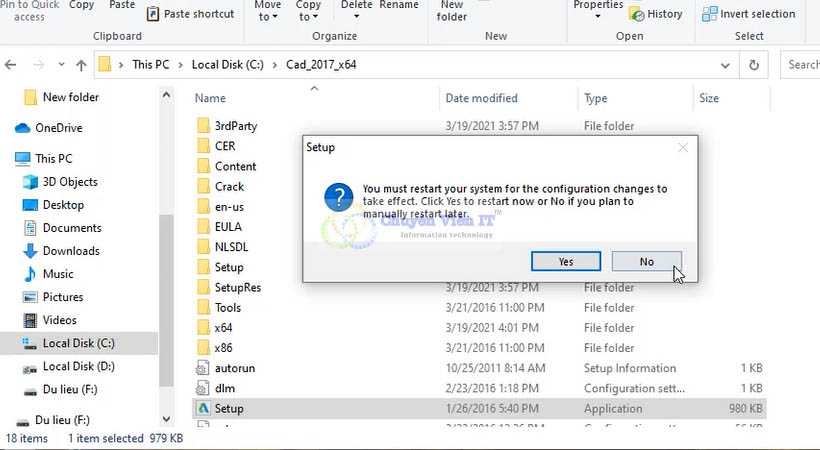The image size is (820, 450).
Task: Click No to restart later
Action: (646, 261)
